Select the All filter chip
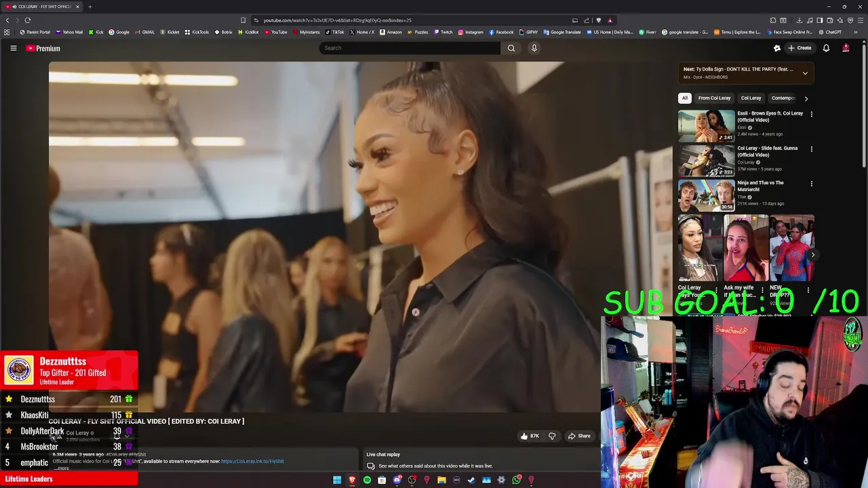 coord(685,98)
